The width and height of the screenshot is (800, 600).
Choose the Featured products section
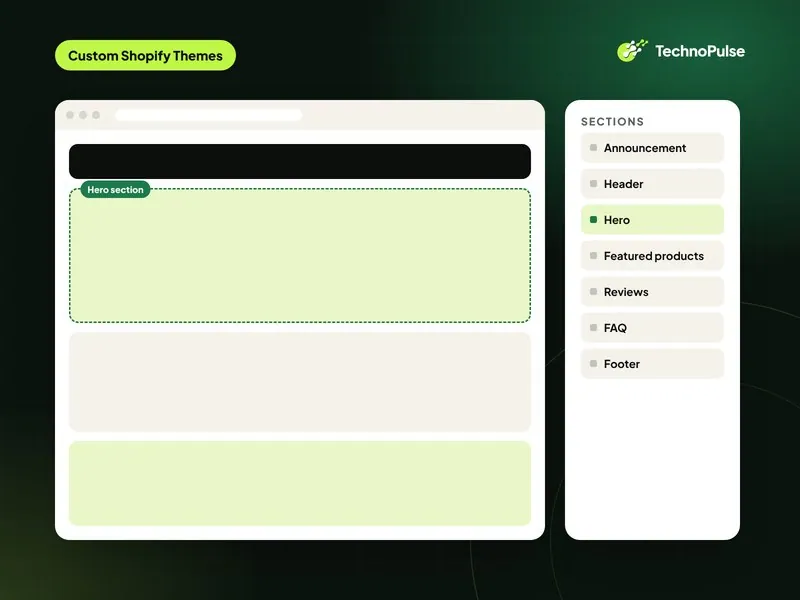point(652,256)
